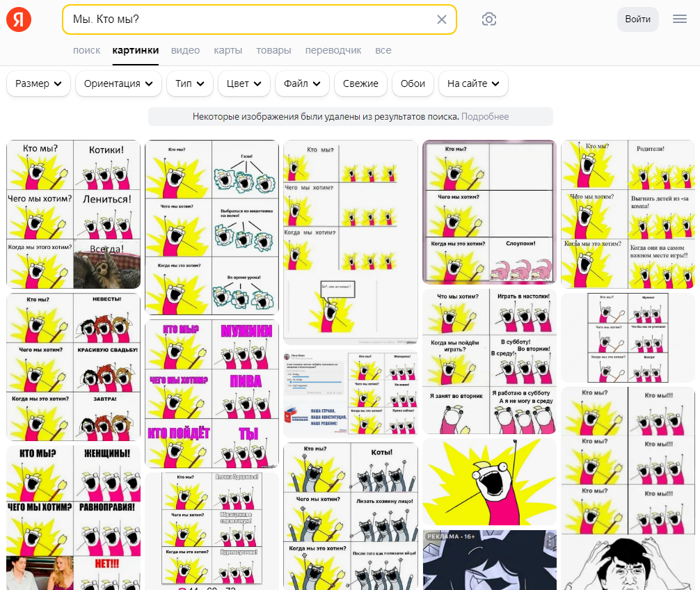
Task: Open the Родители meme thumbnail
Action: click(628, 214)
